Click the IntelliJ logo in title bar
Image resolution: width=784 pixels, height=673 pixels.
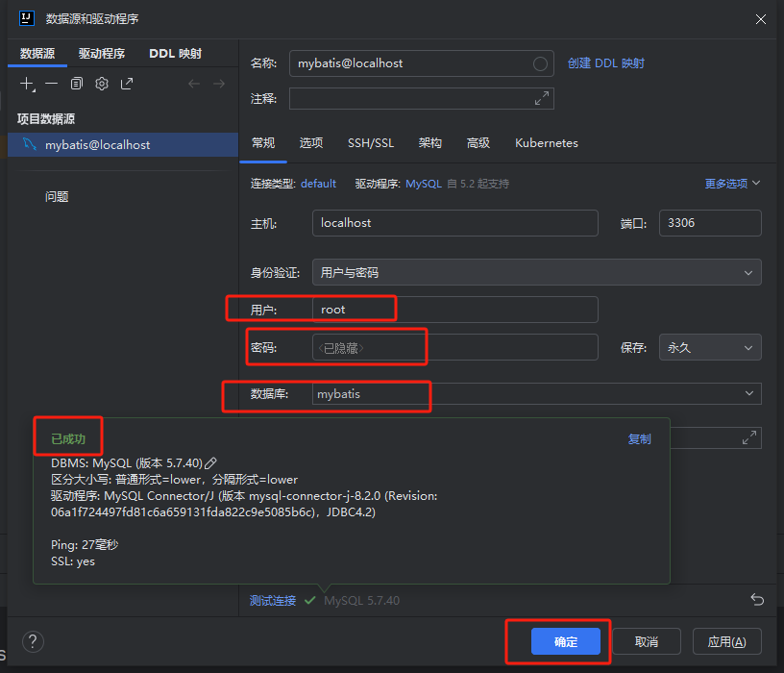tap(27, 18)
